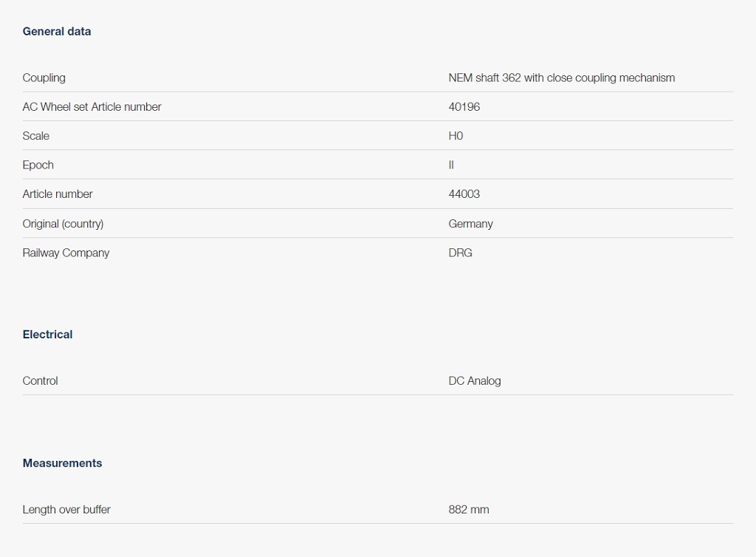Click the Electrical section heading
The image size is (756, 557).
click(47, 334)
